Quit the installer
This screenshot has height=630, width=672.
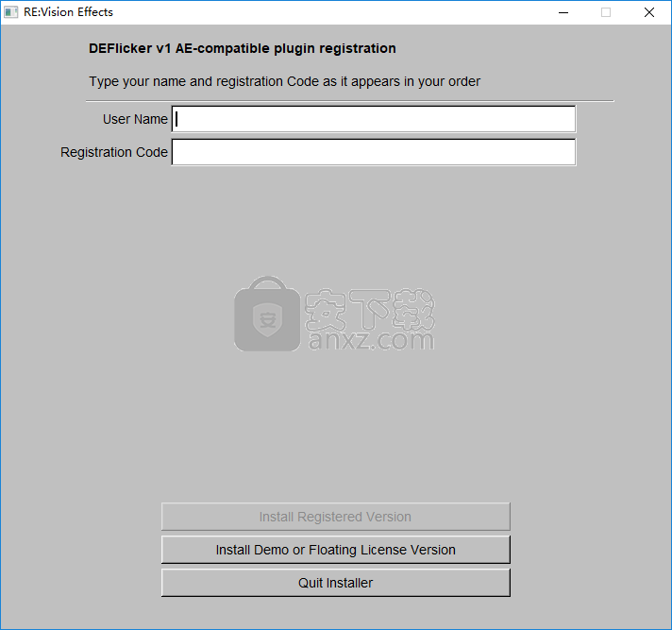coord(336,583)
